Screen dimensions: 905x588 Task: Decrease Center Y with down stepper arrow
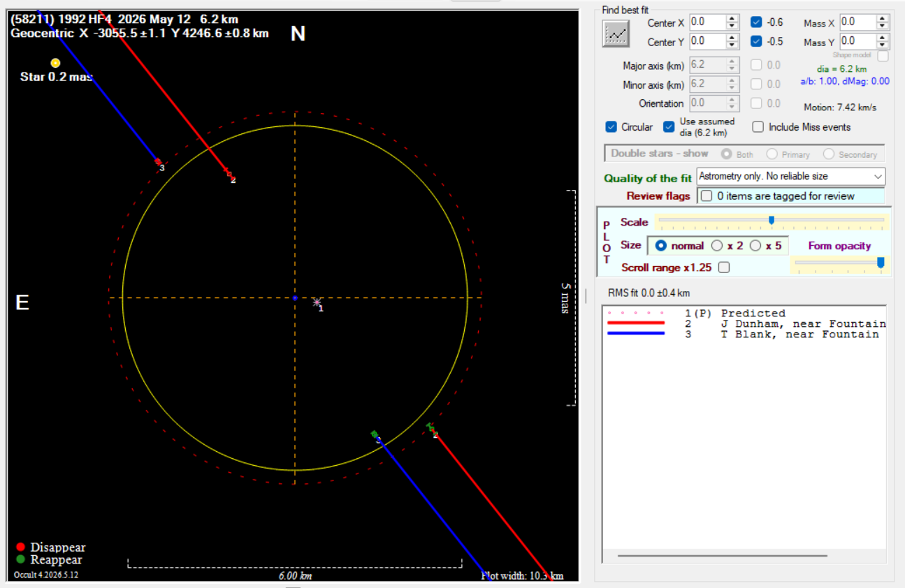coord(732,45)
